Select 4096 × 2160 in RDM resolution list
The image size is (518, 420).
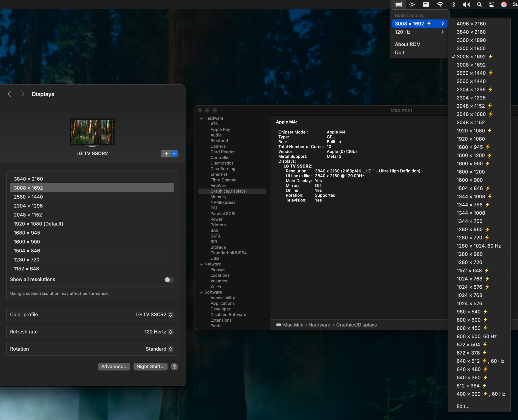[x=471, y=24]
